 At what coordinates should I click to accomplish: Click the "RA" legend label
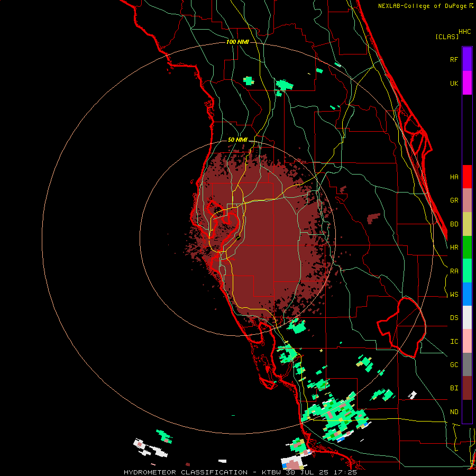[x=454, y=271]
